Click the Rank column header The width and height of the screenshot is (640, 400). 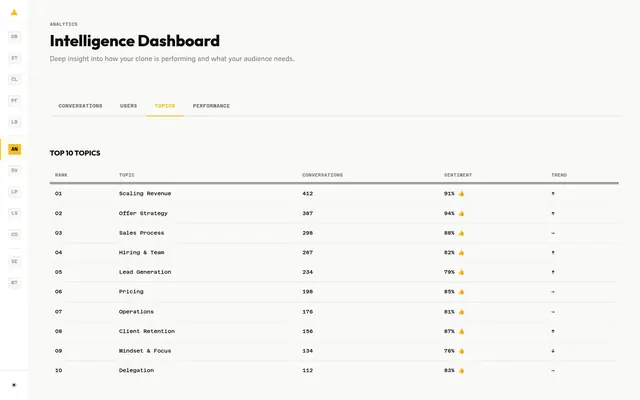tap(61, 175)
